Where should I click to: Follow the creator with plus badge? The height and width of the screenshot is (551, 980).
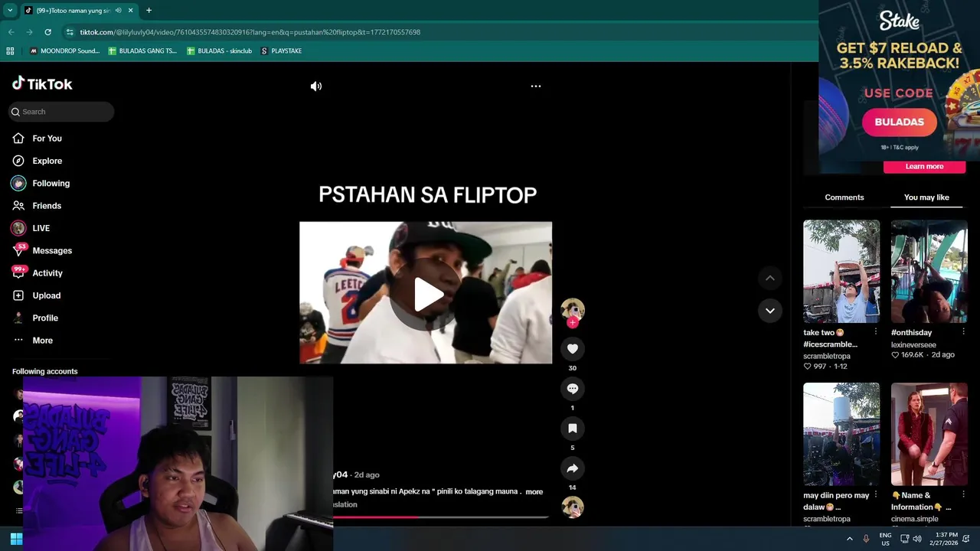pyautogui.click(x=572, y=323)
